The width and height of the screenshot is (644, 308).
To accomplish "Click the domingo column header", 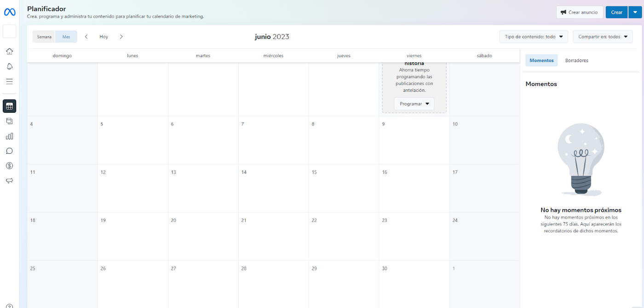I will pyautogui.click(x=62, y=56).
